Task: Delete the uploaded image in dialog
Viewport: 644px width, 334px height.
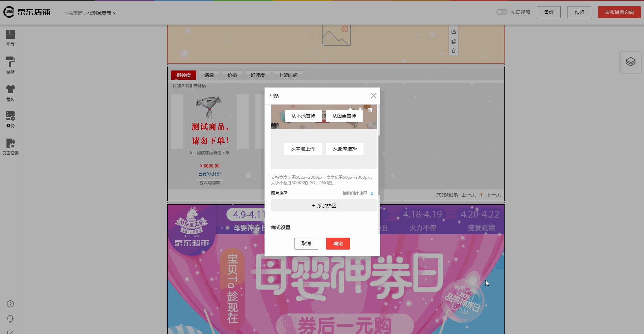Action: pos(371,110)
